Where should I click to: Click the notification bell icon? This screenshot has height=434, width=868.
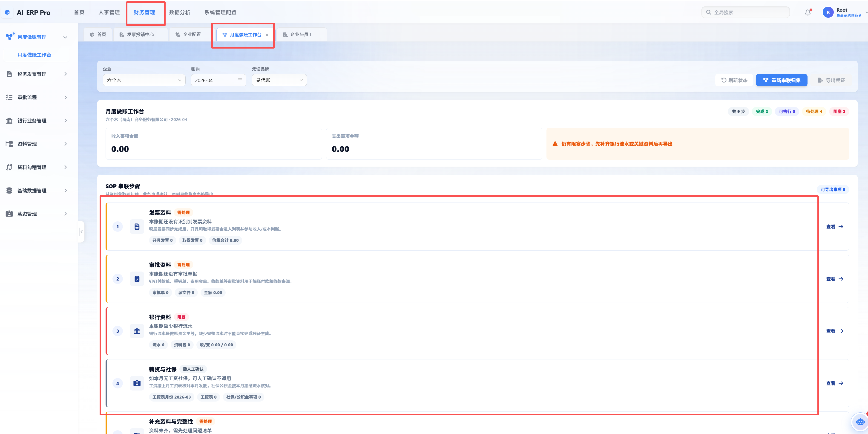(x=808, y=12)
